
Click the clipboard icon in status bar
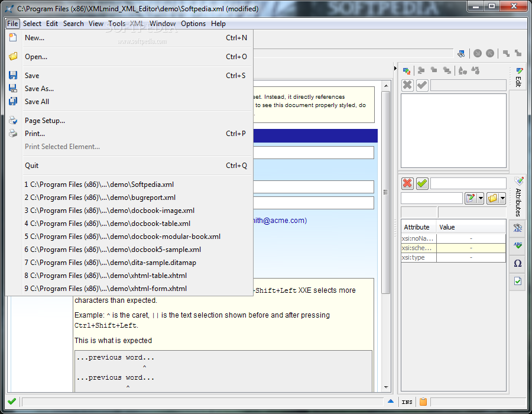click(423, 402)
